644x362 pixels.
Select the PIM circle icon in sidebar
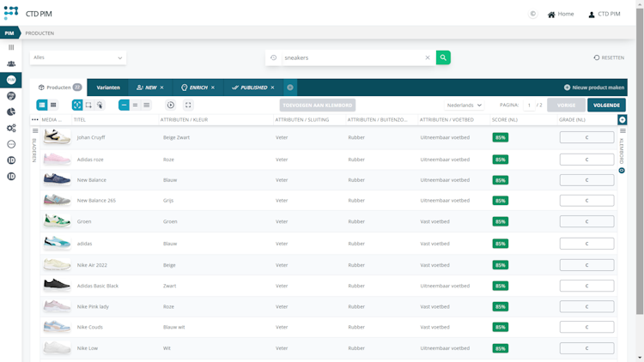pyautogui.click(x=11, y=80)
